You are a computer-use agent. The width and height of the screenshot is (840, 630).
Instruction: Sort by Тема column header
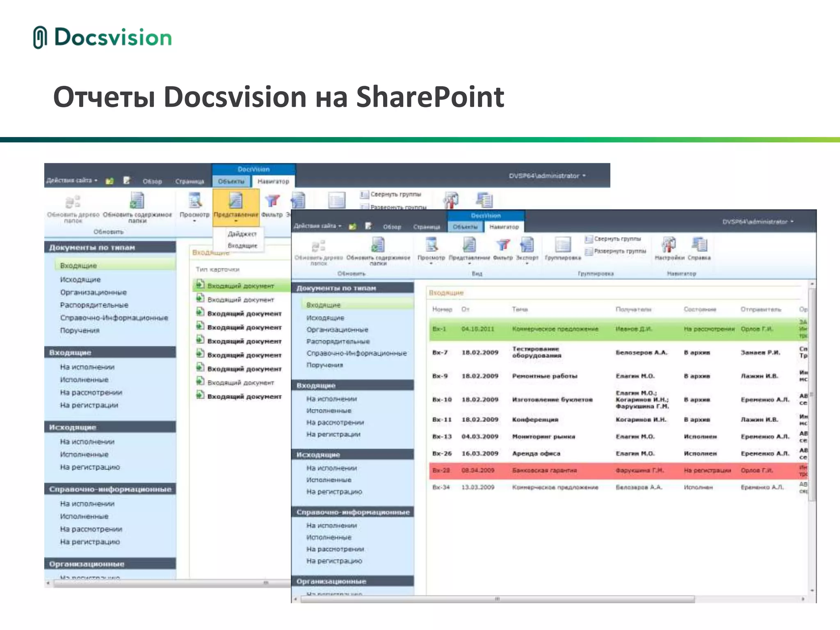click(520, 310)
